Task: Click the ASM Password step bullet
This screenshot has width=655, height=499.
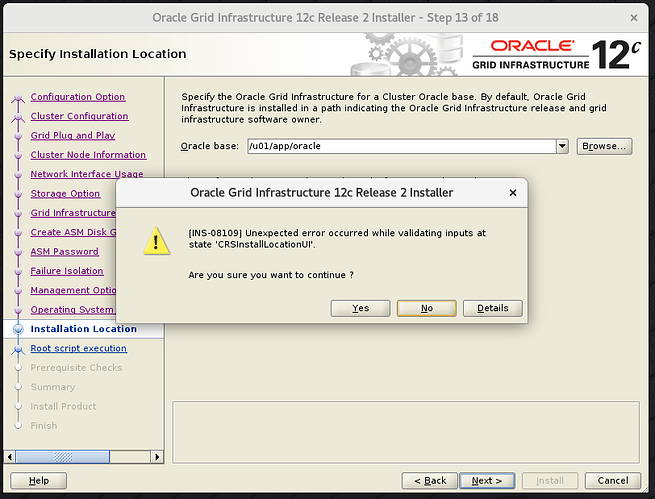Action: (18, 252)
